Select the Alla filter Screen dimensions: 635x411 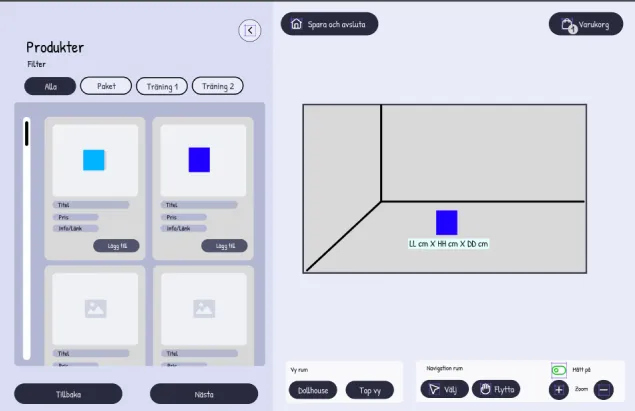(50, 86)
